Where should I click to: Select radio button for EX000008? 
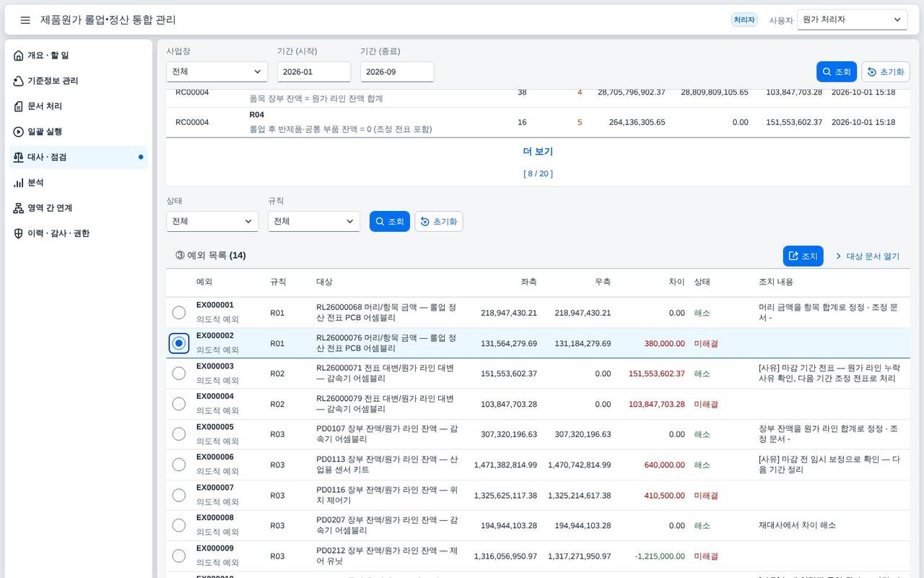point(179,525)
